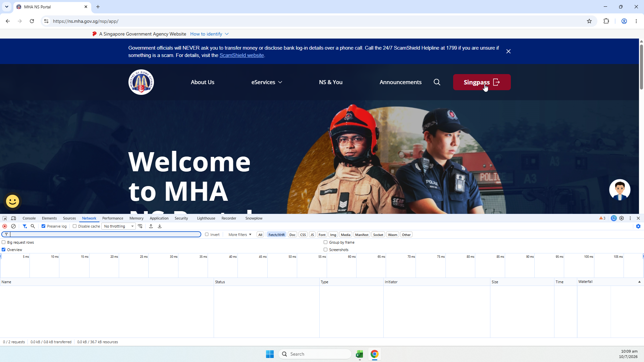The image size is (644, 362).
Task: Close the DevTools panel
Action: point(638,218)
